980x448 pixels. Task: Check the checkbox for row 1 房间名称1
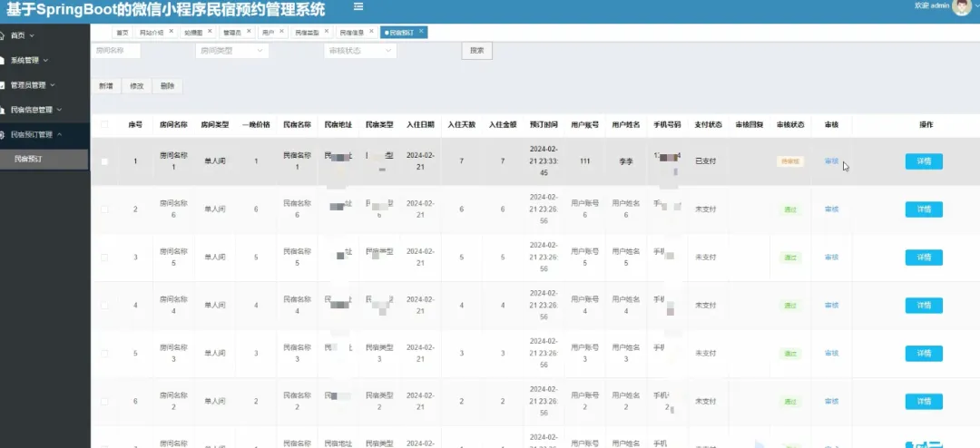[x=104, y=161]
